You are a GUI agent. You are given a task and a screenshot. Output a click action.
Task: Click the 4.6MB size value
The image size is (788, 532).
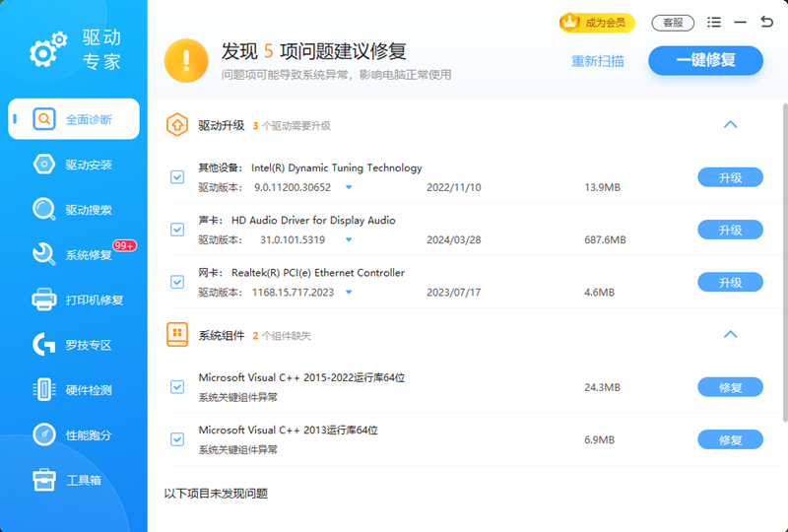click(x=599, y=293)
